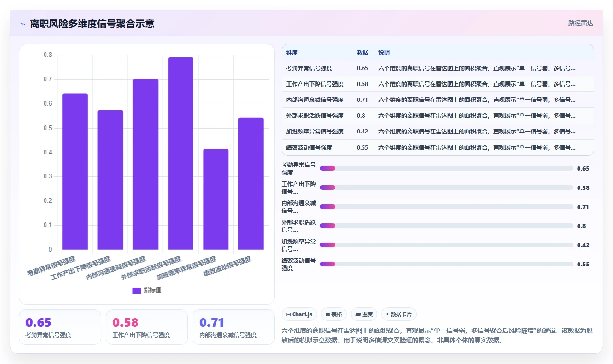Click the 0.65 value in the table

pyautogui.click(x=363, y=68)
